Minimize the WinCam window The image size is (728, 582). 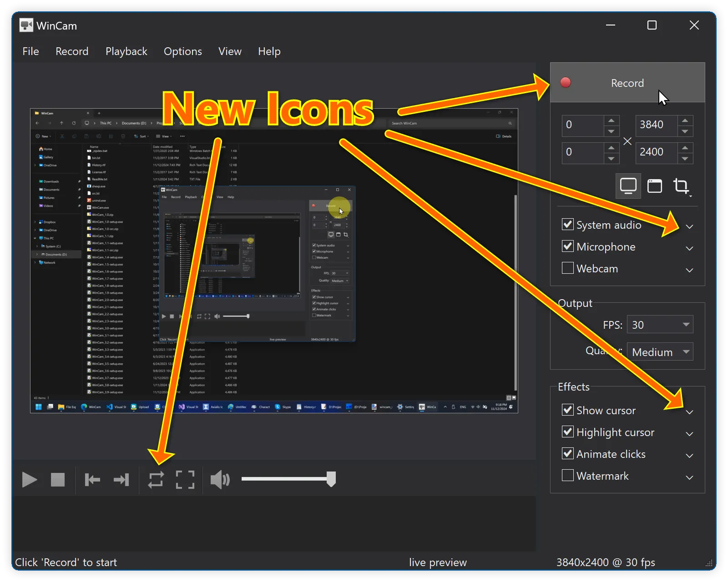[611, 25]
